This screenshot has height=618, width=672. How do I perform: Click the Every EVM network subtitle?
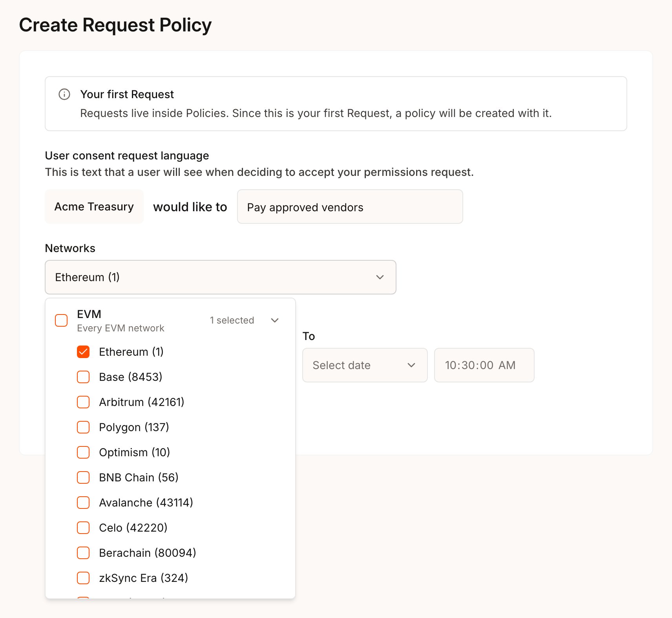pos(121,328)
